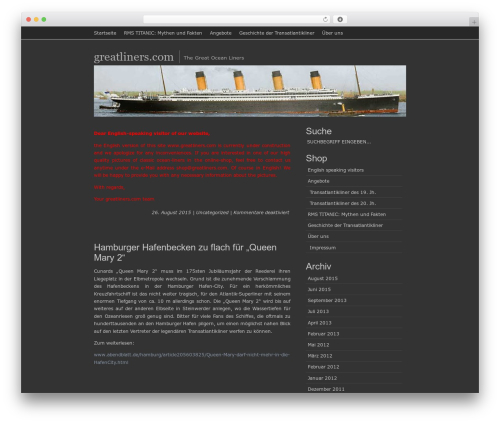Click the 26. August 2015 post date
Viewport: 500px width, 423px height.
point(171,212)
